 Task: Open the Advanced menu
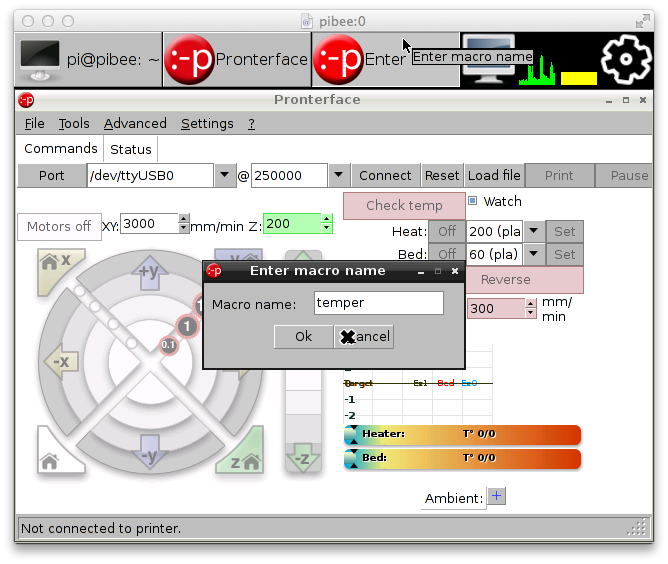(135, 124)
